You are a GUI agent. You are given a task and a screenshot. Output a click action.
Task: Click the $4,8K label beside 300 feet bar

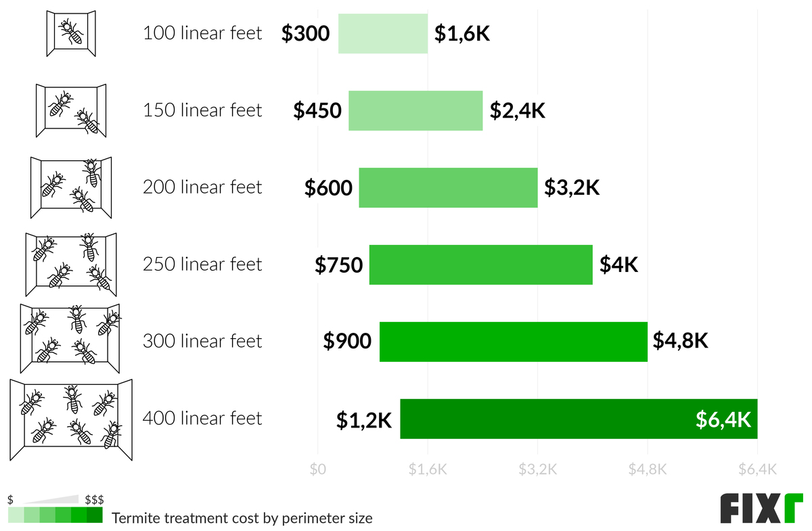pyautogui.click(x=680, y=341)
